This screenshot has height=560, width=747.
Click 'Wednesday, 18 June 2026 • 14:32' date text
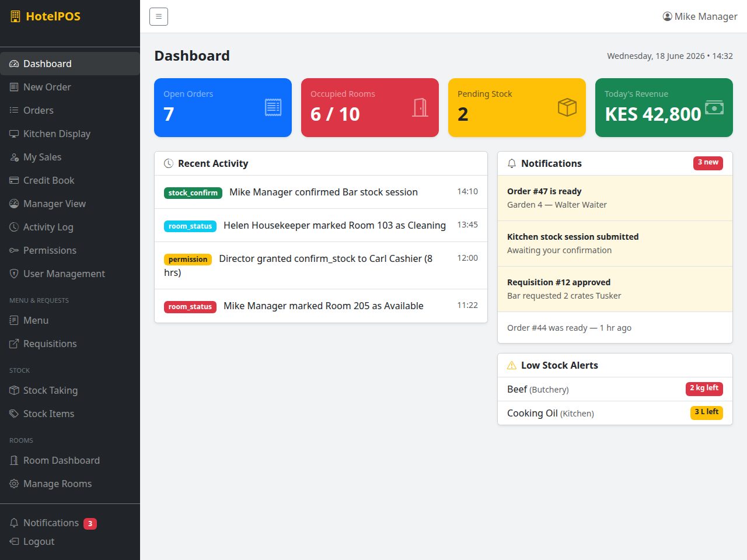click(670, 56)
